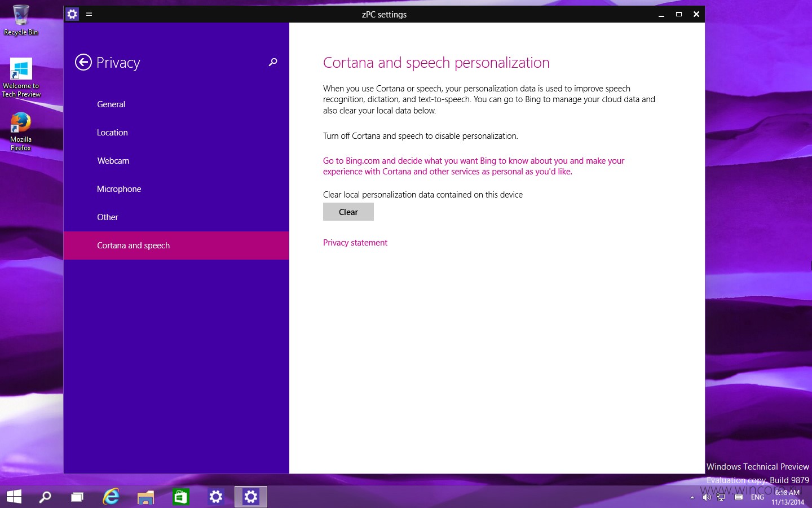Click 'Turn off Cortana and speech' text line
Viewport: 812px width, 508px height.
[421, 136]
